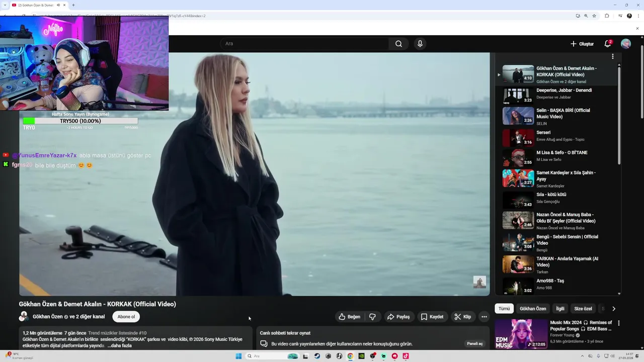Create a clip with Klip button

(x=462, y=317)
